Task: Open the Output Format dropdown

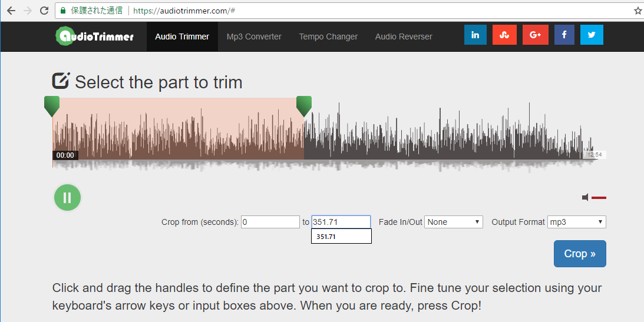Action: [x=576, y=222]
